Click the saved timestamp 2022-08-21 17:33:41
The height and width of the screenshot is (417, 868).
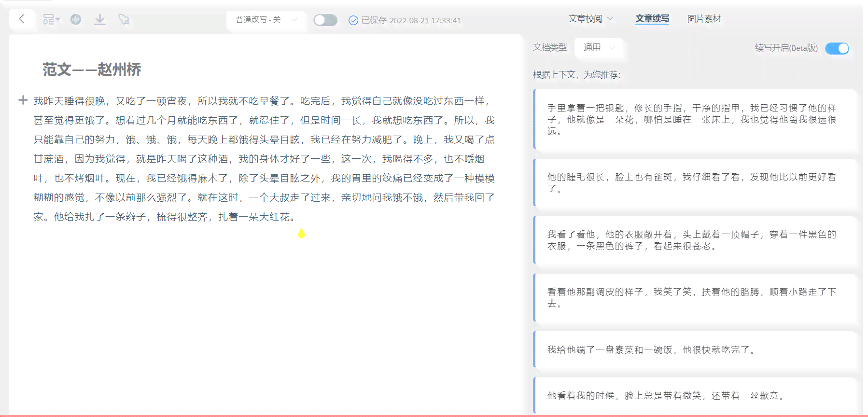coord(425,20)
